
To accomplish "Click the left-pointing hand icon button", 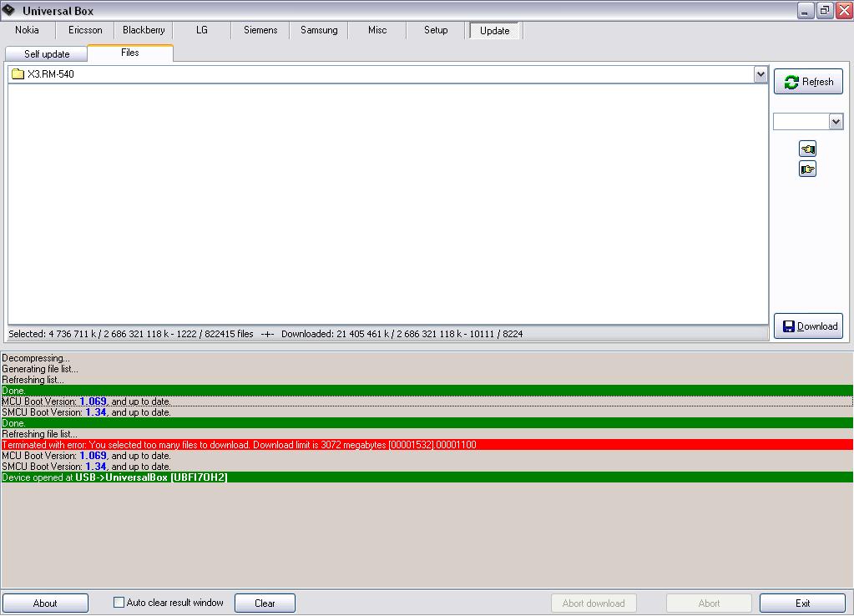I will coord(807,148).
